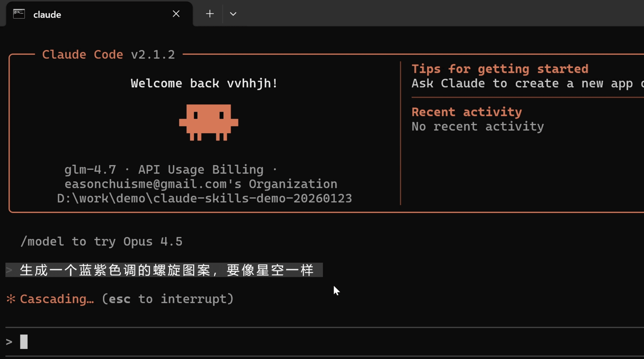This screenshot has width=644, height=359.
Task: Click the prompt arrow beside input cursor
Action: point(9,342)
